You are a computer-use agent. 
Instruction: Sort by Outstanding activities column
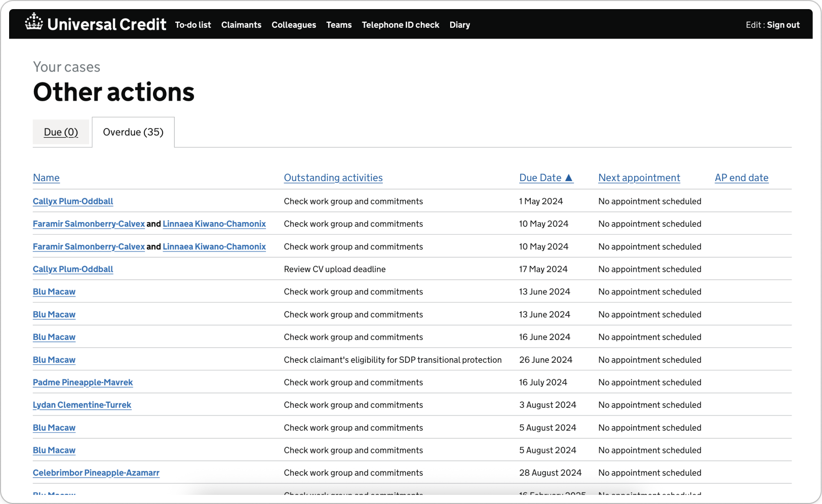(333, 178)
